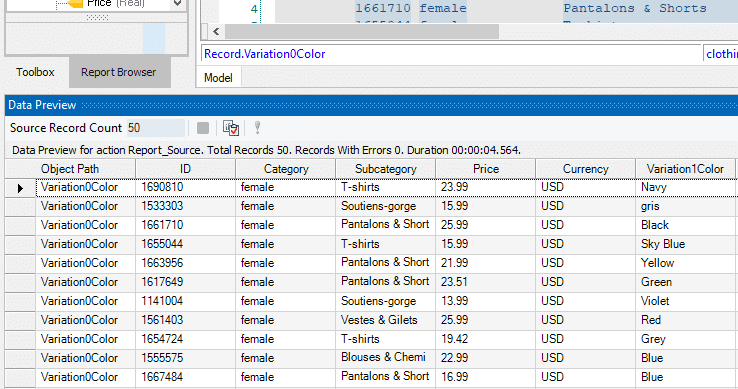Click the stop preview square icon
Screen dimensions: 738x389
click(203, 128)
